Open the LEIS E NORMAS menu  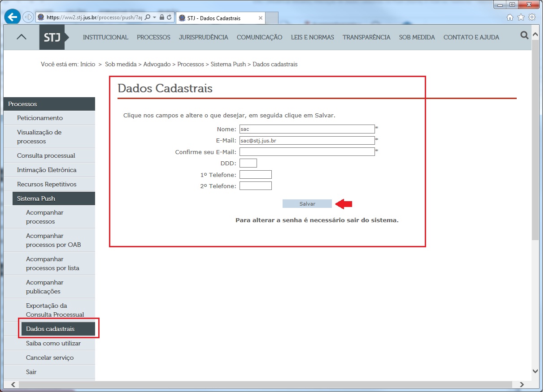(x=312, y=37)
